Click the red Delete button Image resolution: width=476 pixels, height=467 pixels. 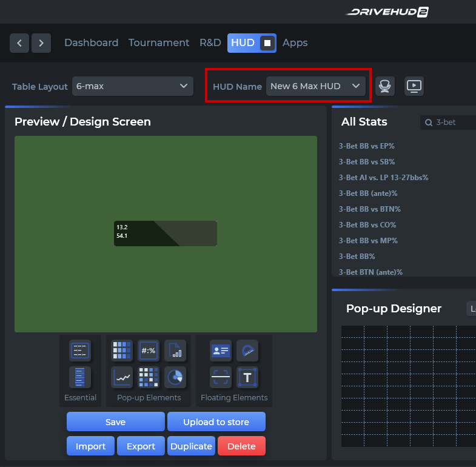(242, 446)
